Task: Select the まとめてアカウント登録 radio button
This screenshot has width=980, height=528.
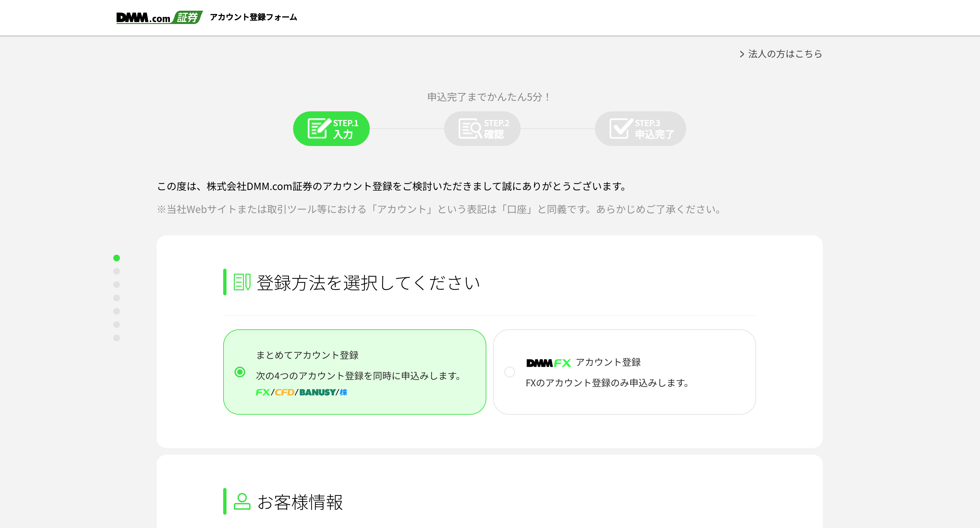Action: pos(240,372)
